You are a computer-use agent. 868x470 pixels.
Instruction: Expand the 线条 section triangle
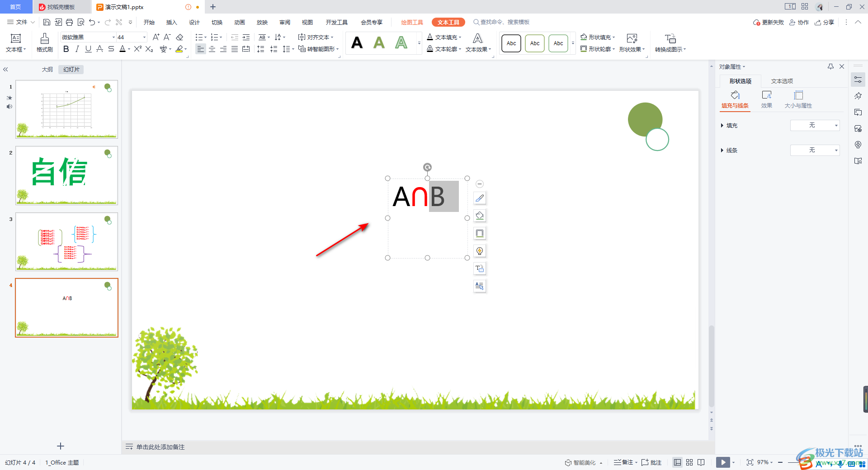pos(722,150)
